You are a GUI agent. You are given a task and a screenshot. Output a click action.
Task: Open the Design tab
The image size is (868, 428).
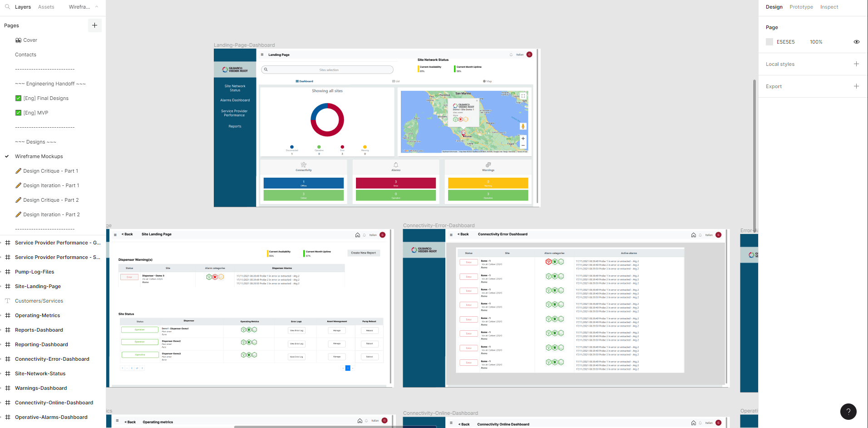pos(774,7)
